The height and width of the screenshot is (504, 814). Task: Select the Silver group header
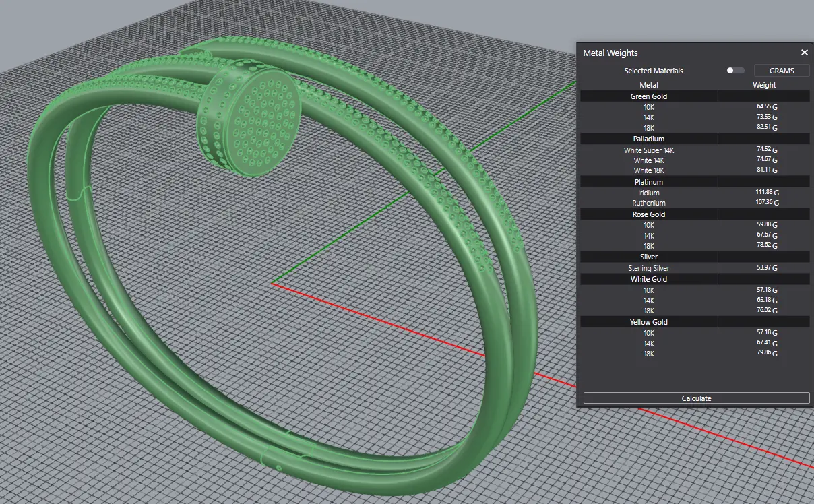(695, 257)
